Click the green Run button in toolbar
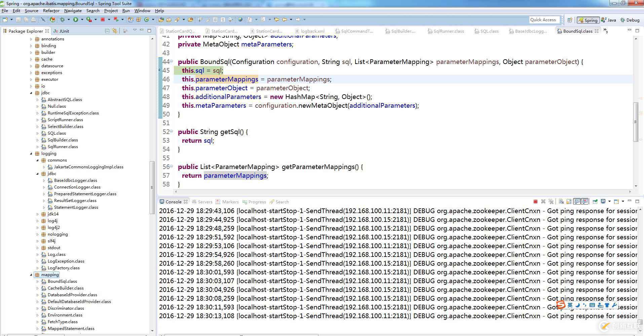644x336 pixels. (76, 20)
